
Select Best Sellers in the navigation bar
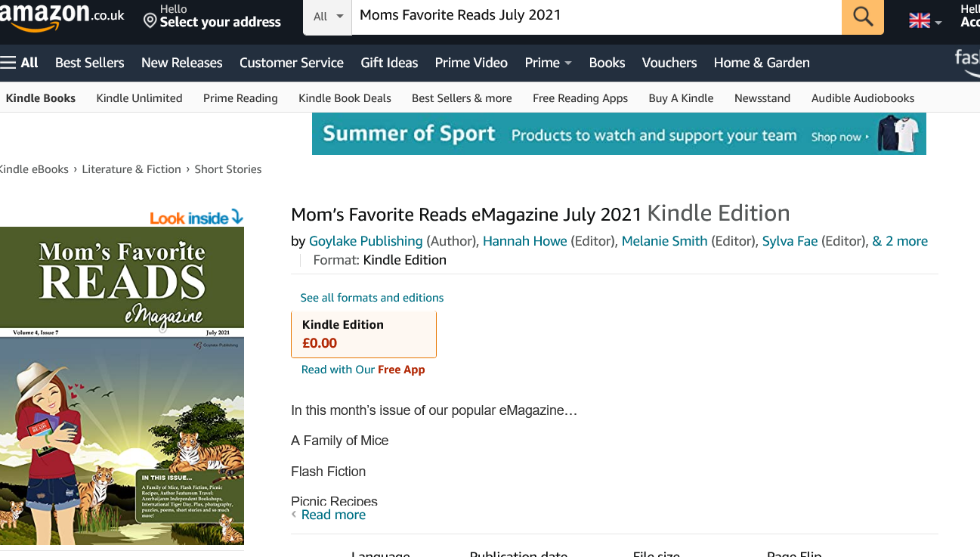[x=89, y=63]
